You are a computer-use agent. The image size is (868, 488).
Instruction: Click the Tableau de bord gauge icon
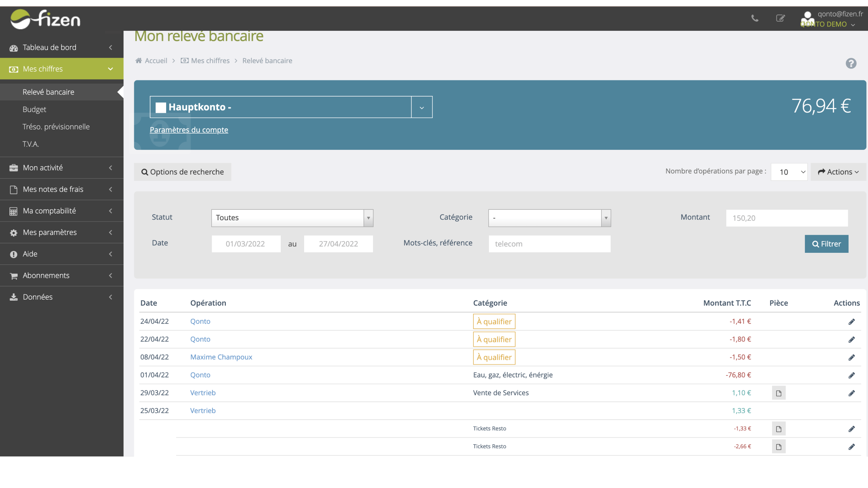[x=14, y=48]
